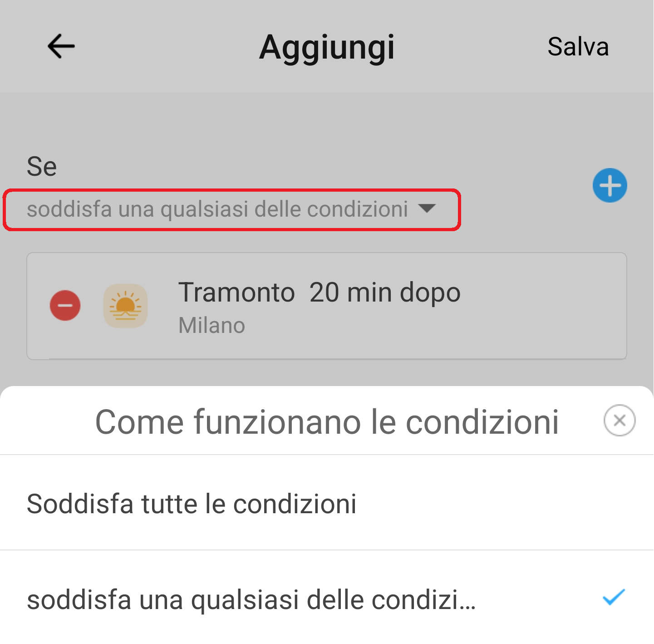
Task: Tap the word 'Tramonto' in the condition card
Action: (236, 292)
